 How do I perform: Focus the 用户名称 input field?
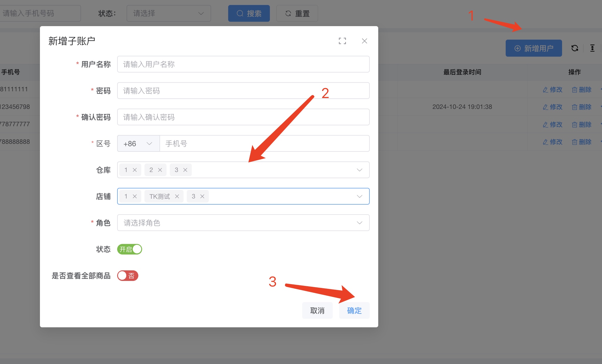(243, 64)
